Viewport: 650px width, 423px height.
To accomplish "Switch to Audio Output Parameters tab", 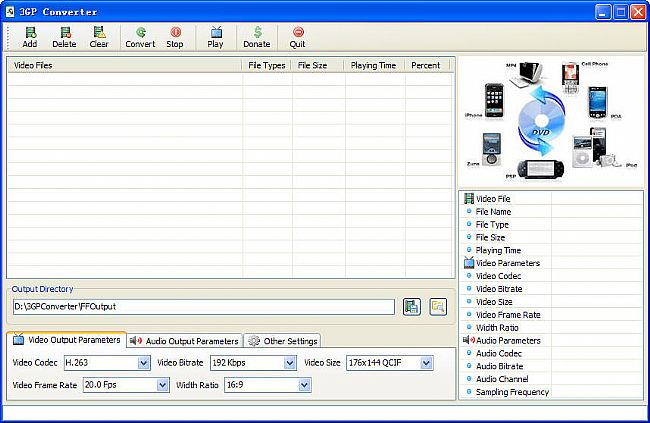I will point(185,341).
